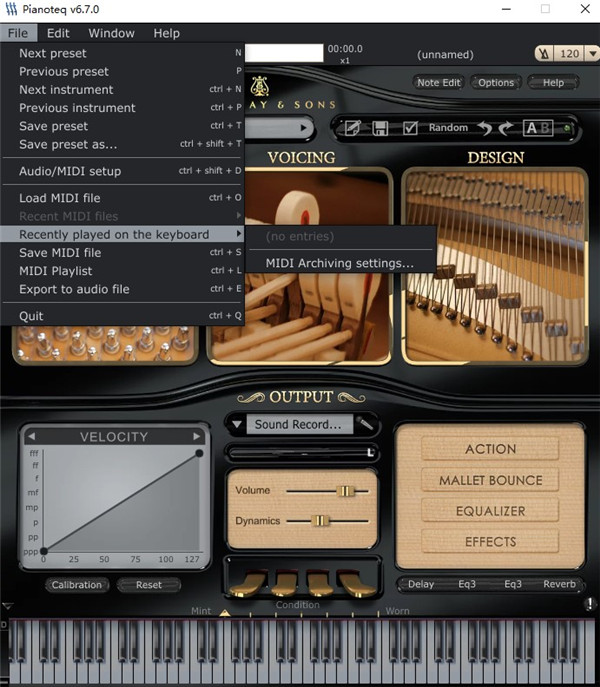Choose Export to audio file
The image size is (600, 687).
[x=74, y=289]
